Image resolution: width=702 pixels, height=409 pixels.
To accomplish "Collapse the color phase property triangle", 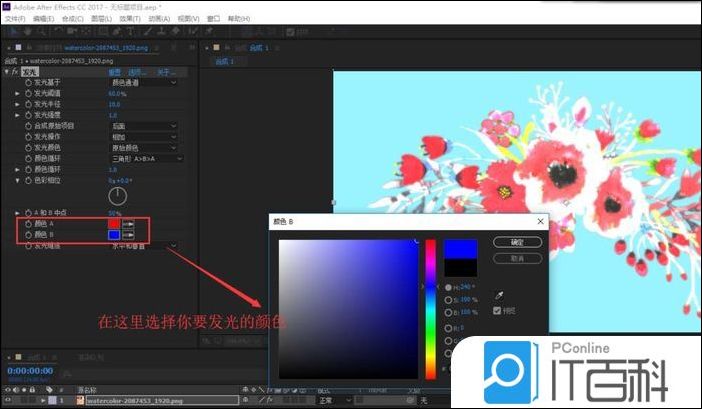I will [x=17, y=180].
